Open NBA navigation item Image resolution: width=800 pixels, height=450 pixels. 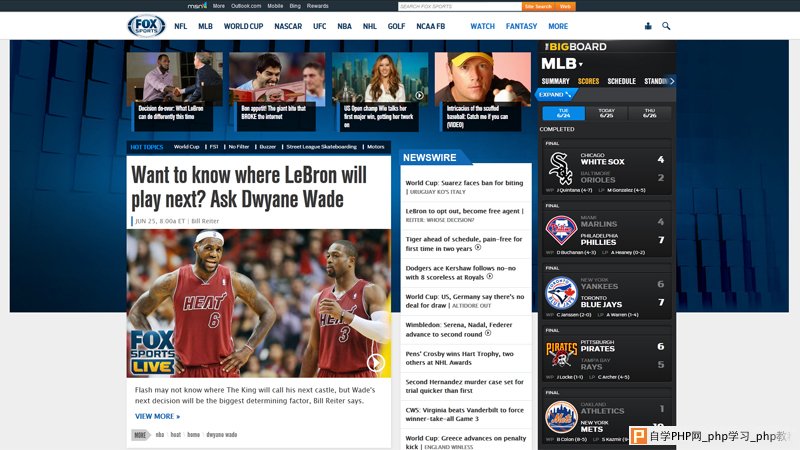(x=344, y=26)
